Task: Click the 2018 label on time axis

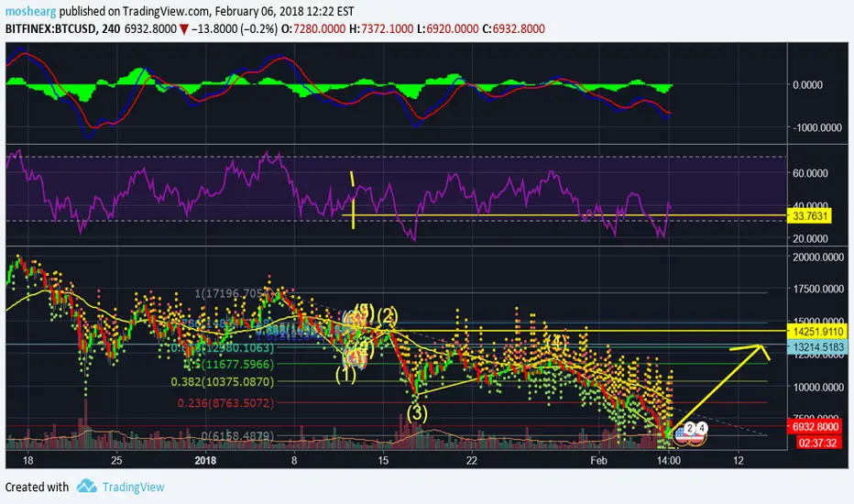Action: click(205, 460)
